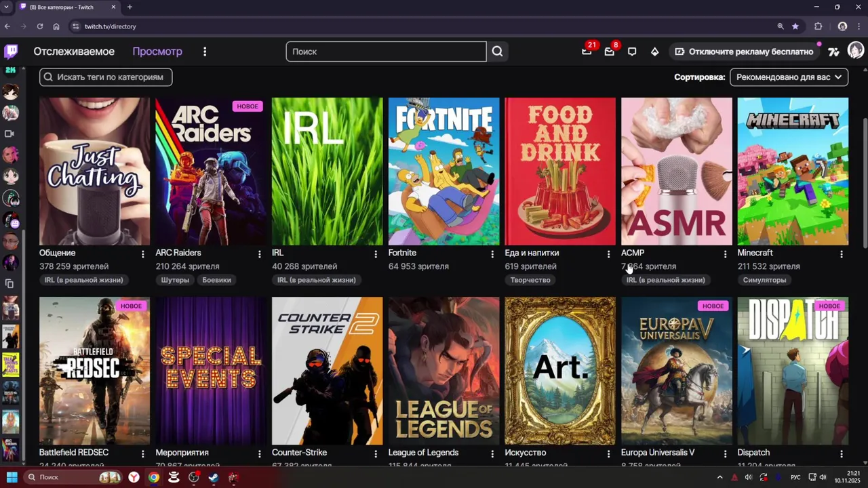Viewport: 868px width, 488px height.
Task: Click the category tag search field
Action: point(106,77)
